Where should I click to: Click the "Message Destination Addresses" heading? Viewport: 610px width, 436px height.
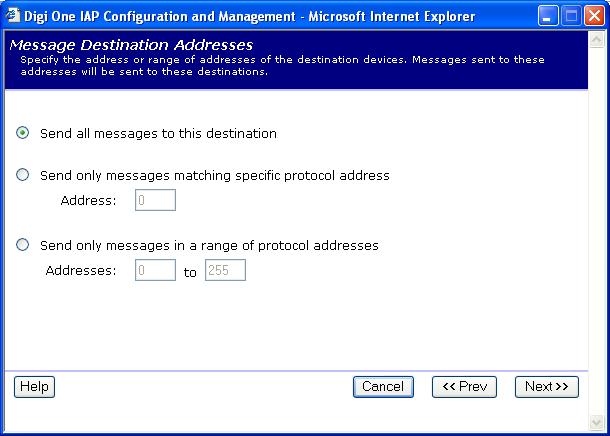click(131, 45)
